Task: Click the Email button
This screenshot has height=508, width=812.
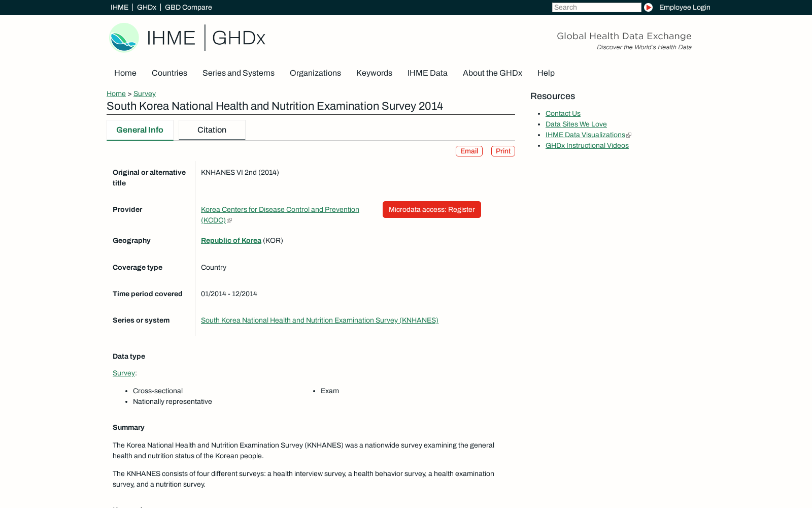Action: click(469, 151)
